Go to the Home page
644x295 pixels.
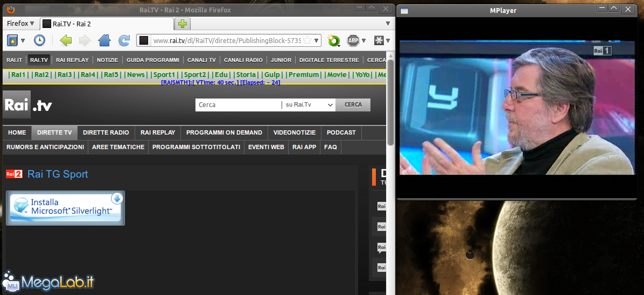pos(104,40)
